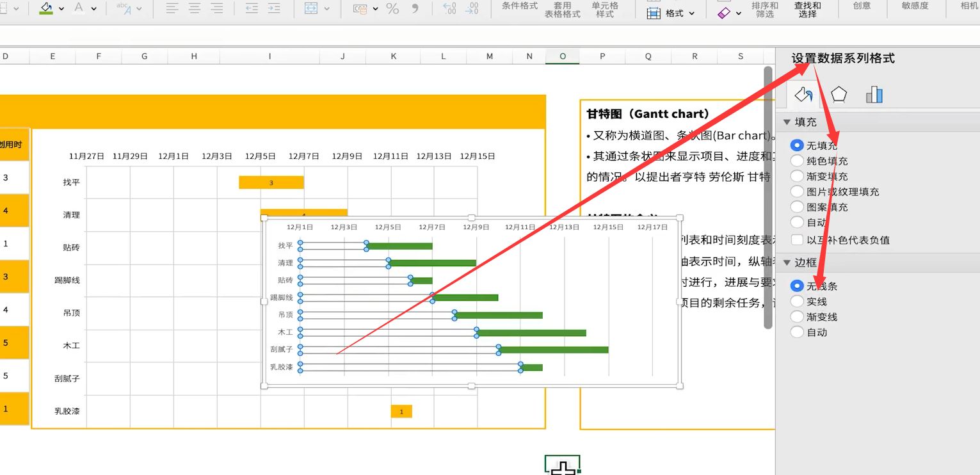Click the increase indent icon
The height and width of the screenshot is (475, 980).
click(274, 8)
